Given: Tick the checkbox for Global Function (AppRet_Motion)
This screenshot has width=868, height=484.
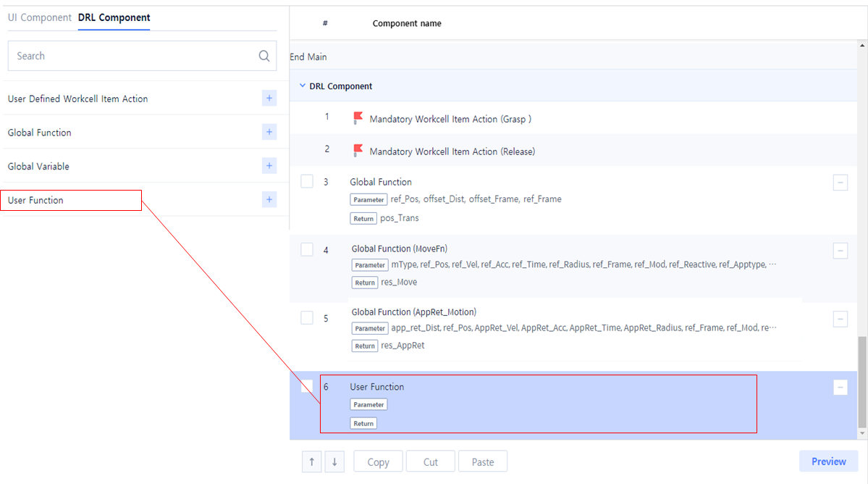Looking at the screenshot, I should [x=307, y=318].
